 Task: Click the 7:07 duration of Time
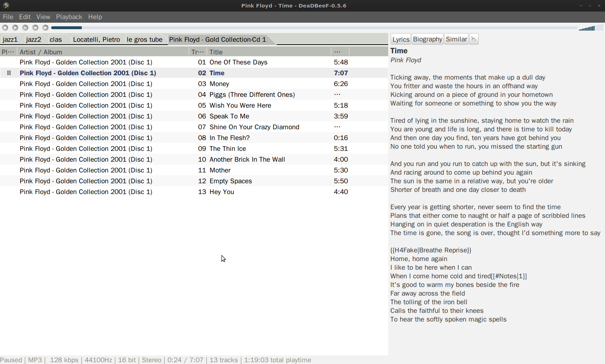click(x=341, y=73)
